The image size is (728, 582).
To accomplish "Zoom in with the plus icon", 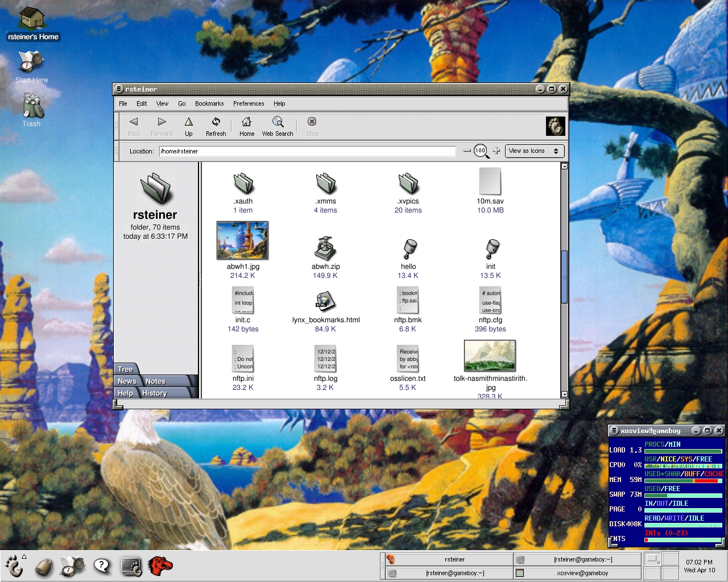I will coord(497,151).
